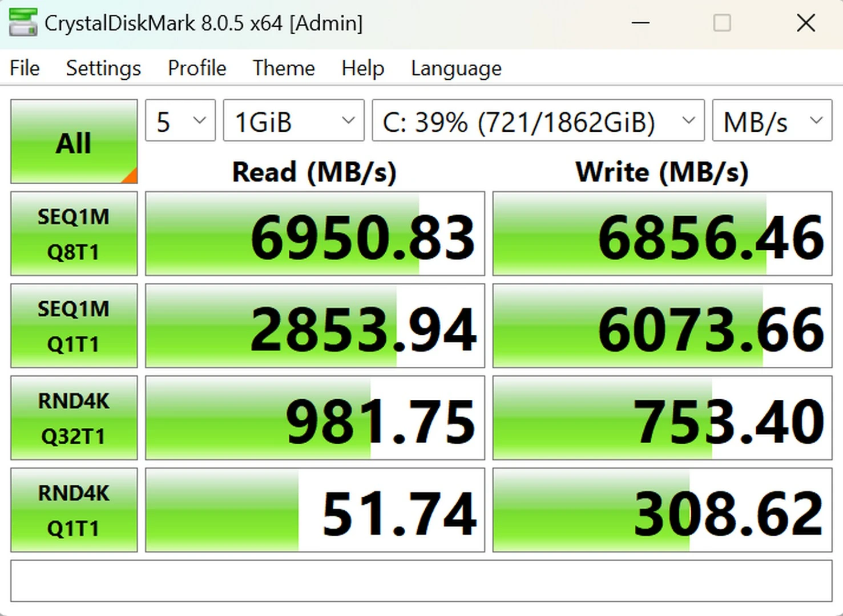Open the Theme menu

point(284,68)
